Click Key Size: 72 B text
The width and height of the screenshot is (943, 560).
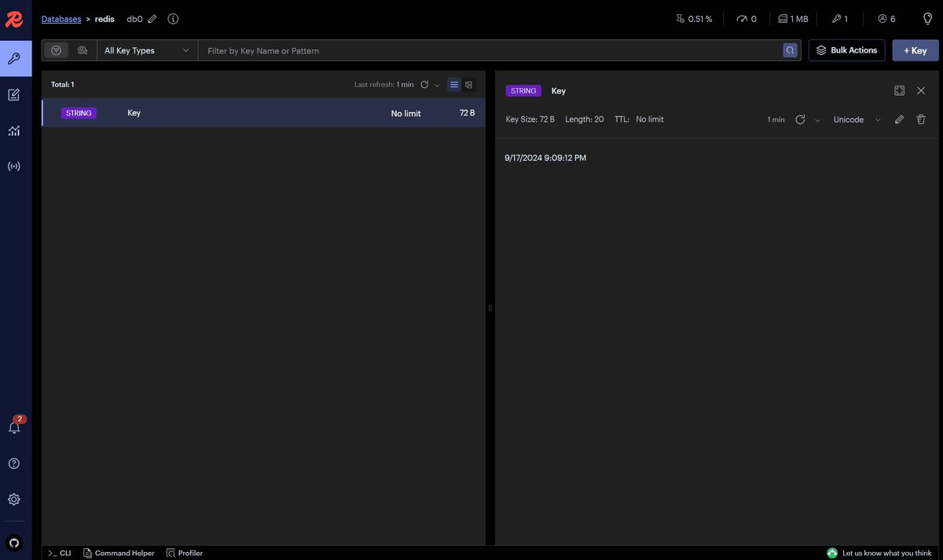530,119
